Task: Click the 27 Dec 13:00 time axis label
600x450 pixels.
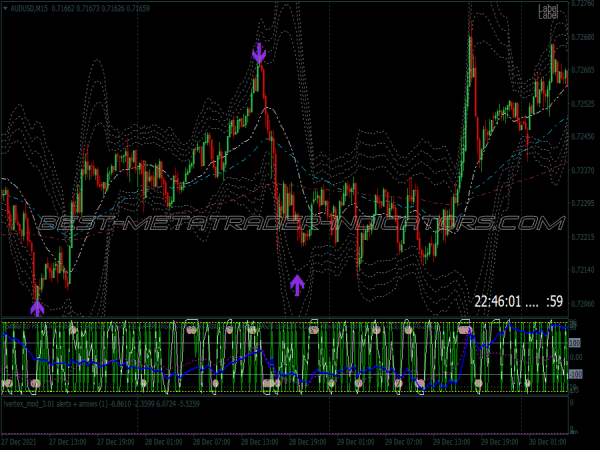Action: point(68,442)
